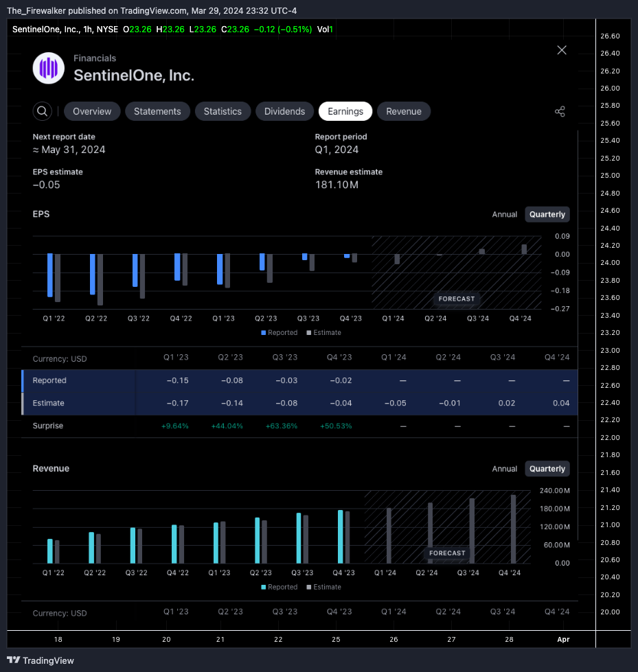
Task: Click the 24.00 price axis label
Action: click(x=610, y=263)
